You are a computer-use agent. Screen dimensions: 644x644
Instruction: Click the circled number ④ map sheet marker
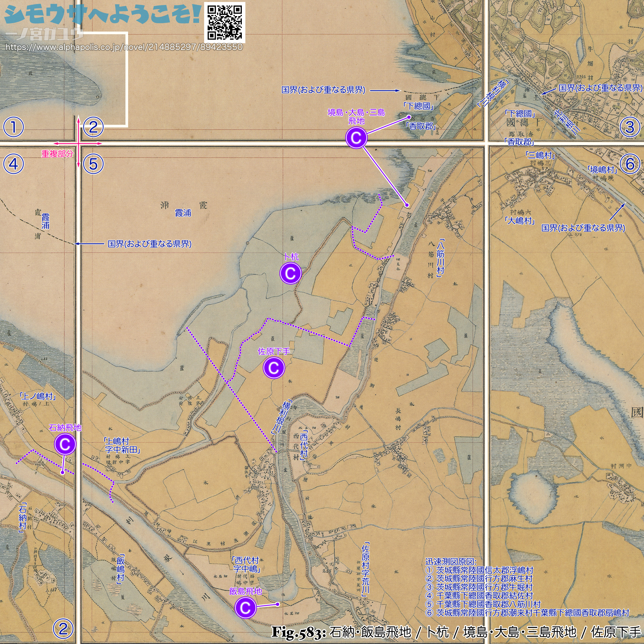point(13,164)
